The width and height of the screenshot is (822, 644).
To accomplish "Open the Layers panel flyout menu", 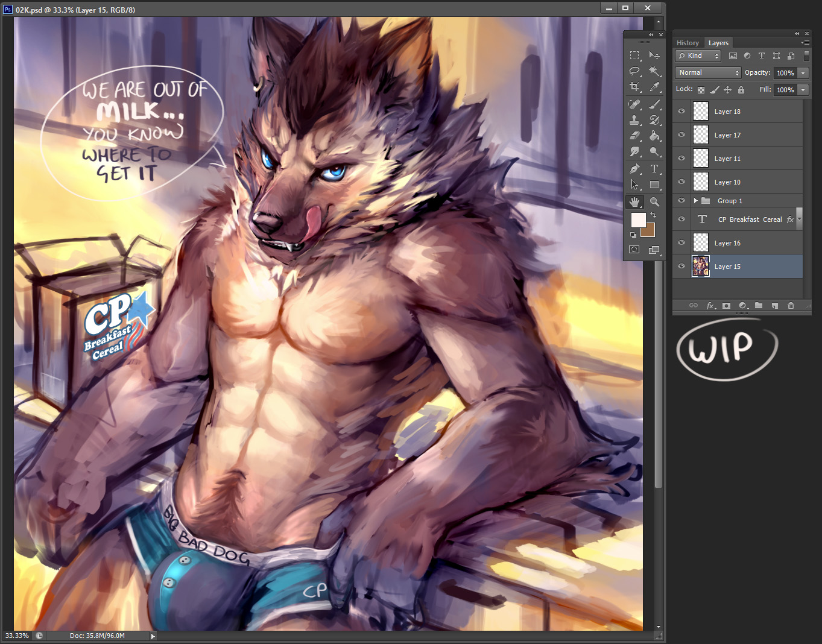I will pyautogui.click(x=805, y=43).
